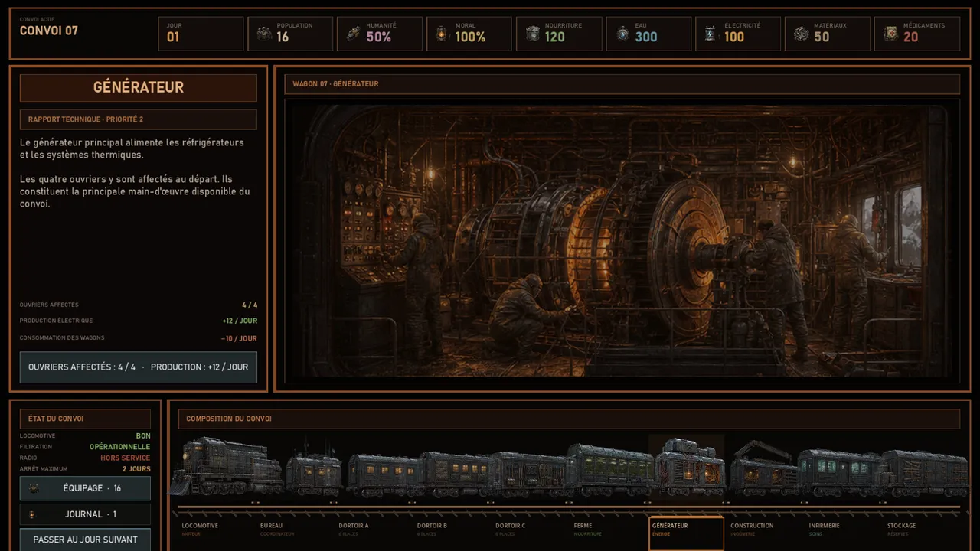Click the humanité stat icon
Screen dimensions: 980x551
[354, 34]
